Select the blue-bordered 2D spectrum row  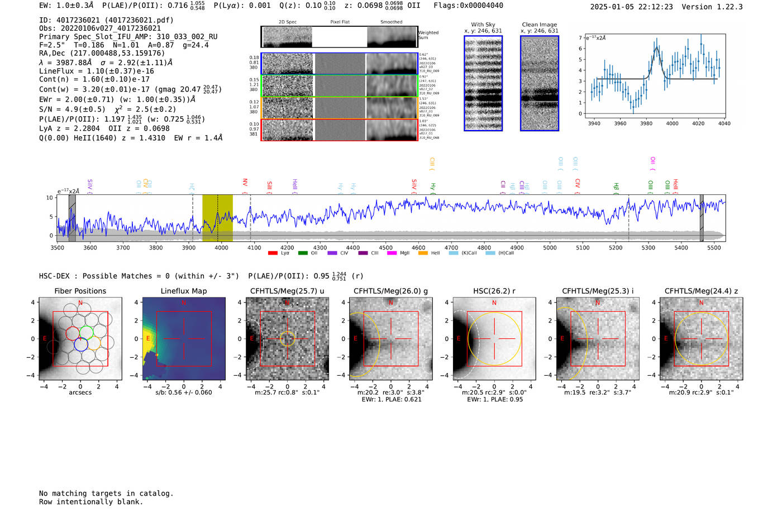pyautogui.click(x=340, y=64)
